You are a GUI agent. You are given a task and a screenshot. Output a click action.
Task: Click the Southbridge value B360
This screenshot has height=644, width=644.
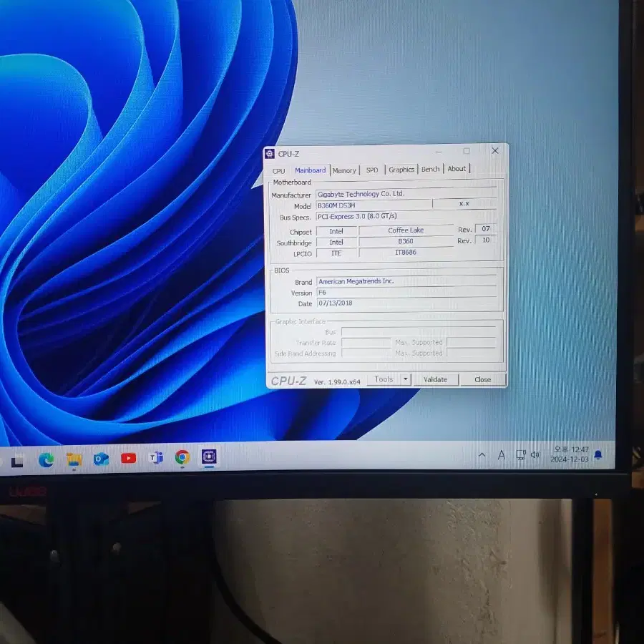click(406, 241)
